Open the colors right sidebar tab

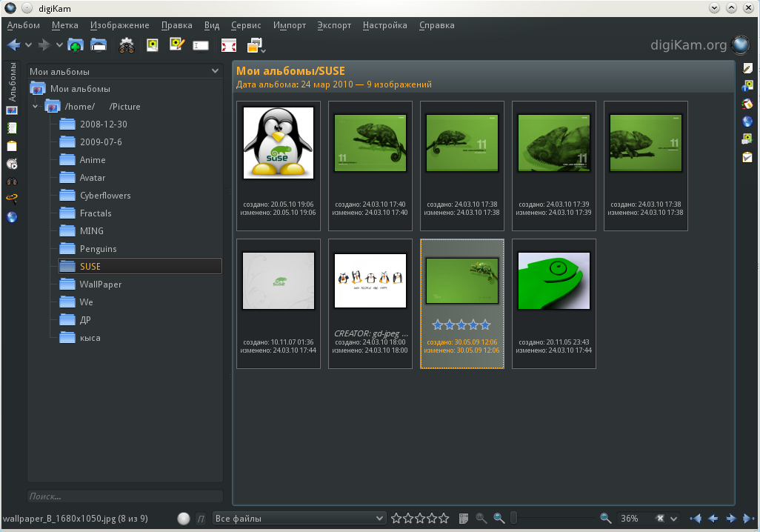click(747, 104)
